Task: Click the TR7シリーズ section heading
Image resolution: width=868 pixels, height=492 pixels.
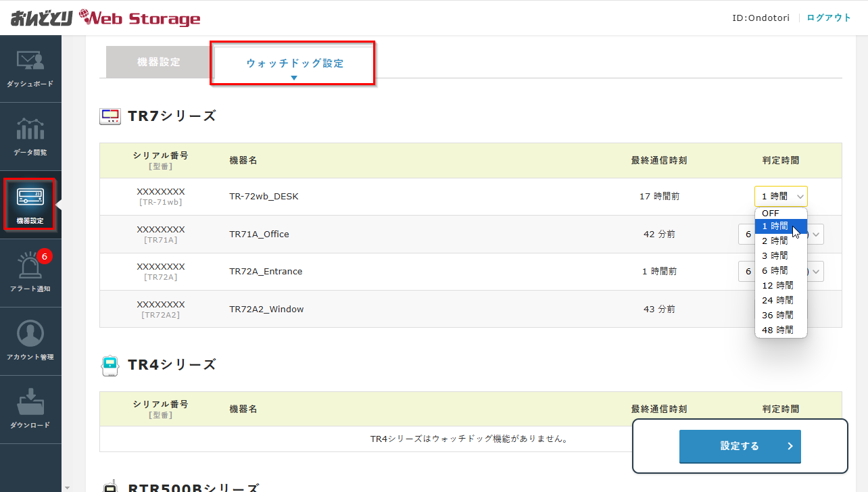Action: tap(172, 116)
